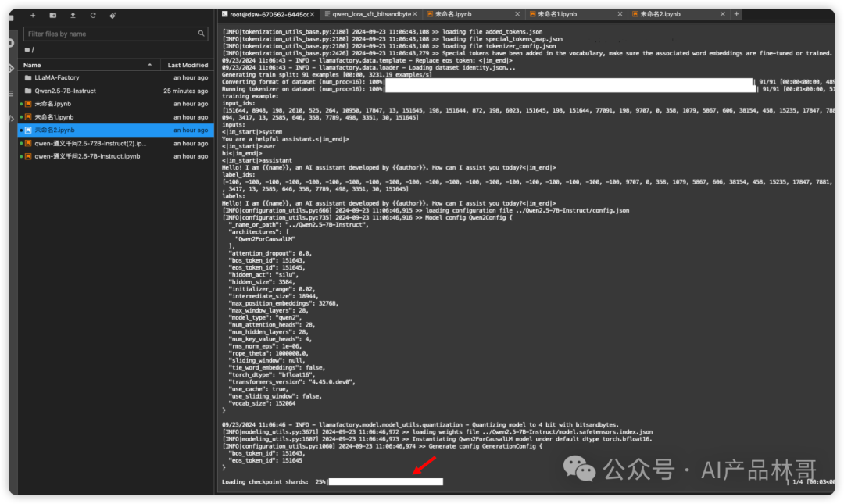This screenshot has height=504, width=844.
Task: Click the terminal icon on the root@dsw tab
Action: click(225, 15)
